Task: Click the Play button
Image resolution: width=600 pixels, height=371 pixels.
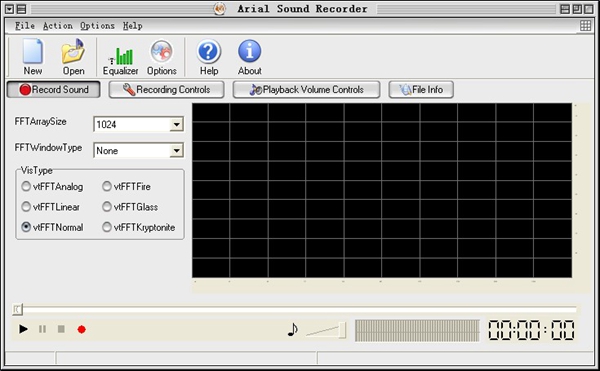Action: (23, 329)
